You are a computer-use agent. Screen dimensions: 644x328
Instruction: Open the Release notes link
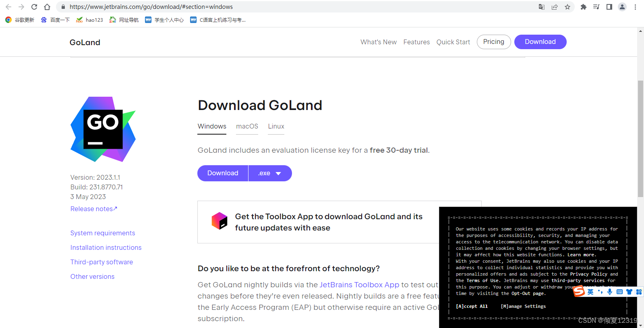tap(94, 209)
